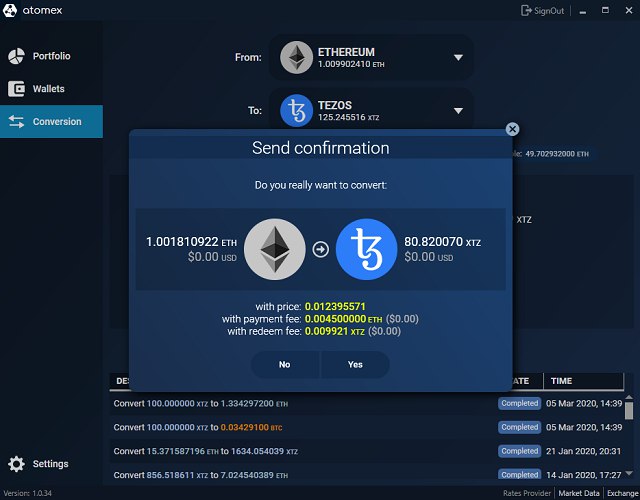Click Version 1.0.34 label

28,493
